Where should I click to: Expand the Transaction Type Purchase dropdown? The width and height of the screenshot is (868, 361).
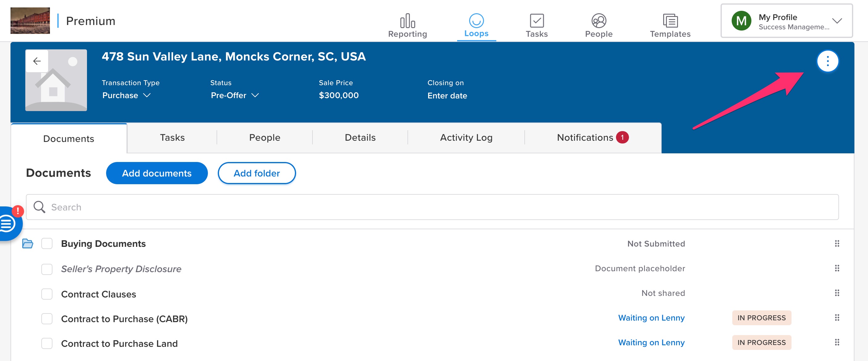pos(126,95)
